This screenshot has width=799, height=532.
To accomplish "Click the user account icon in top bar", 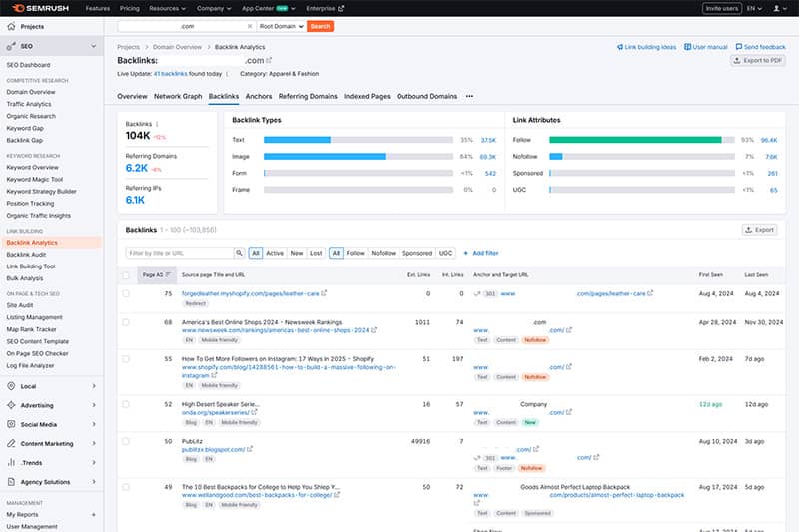I will 777,8.
